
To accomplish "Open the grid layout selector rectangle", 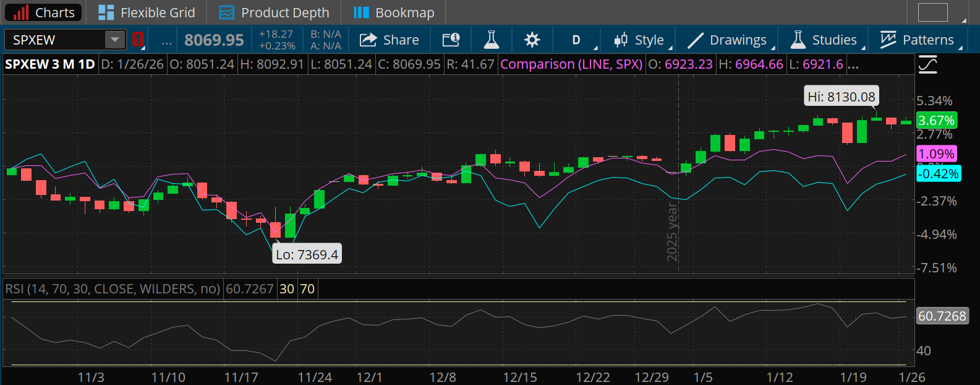I will coord(933,12).
